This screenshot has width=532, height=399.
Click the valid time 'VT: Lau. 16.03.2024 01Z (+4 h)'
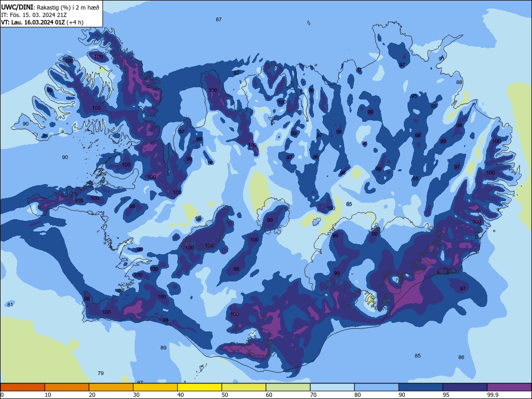[42, 22]
